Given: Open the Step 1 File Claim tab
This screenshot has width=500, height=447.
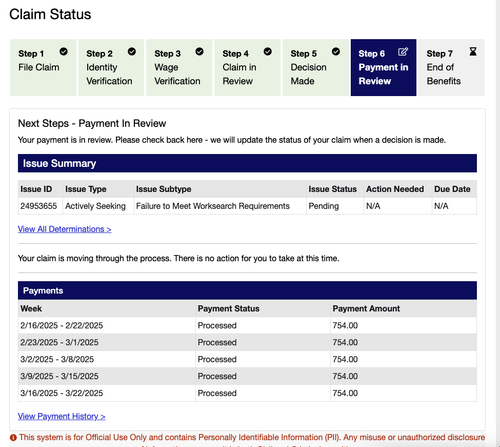Looking at the screenshot, I should point(43,68).
